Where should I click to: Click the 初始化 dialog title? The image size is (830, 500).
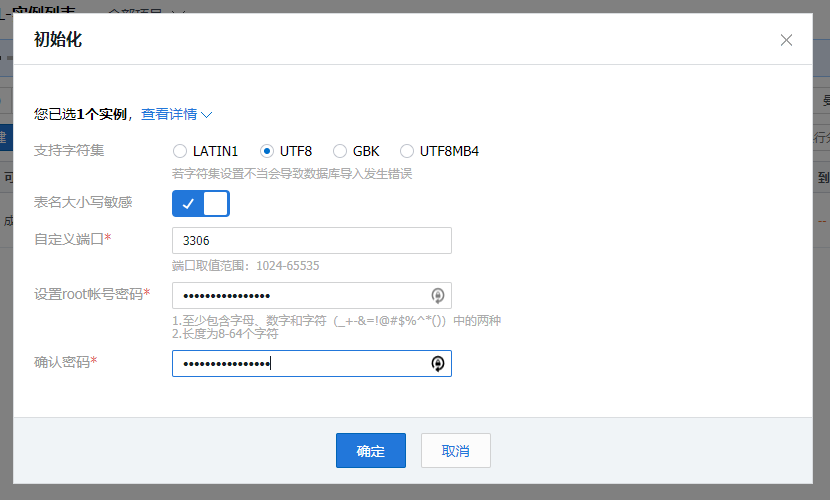(58, 40)
